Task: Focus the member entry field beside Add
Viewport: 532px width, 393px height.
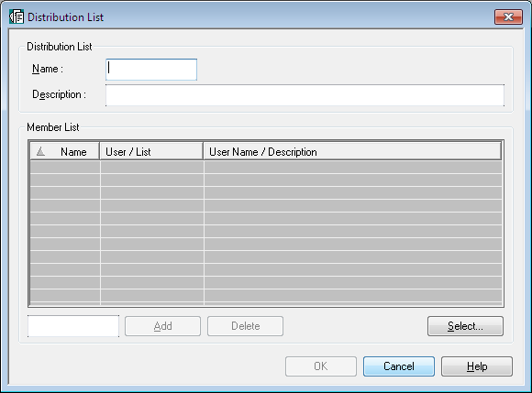Action: click(73, 326)
